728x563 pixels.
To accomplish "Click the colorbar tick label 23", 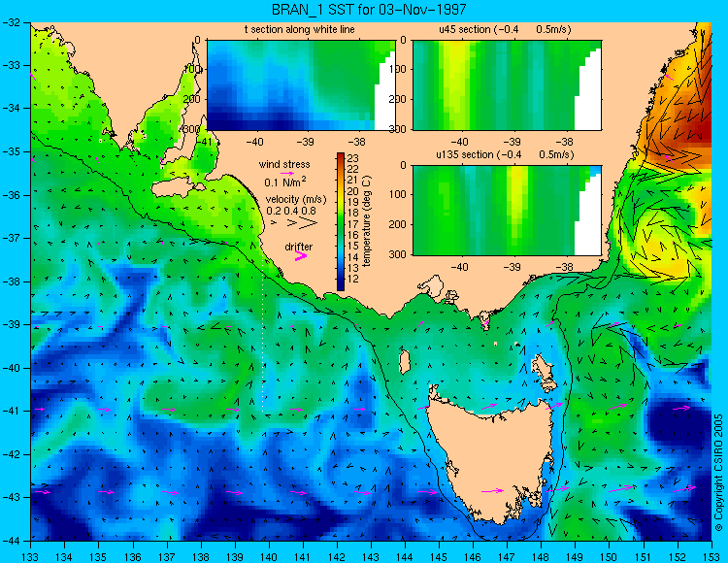I will pos(353,157).
